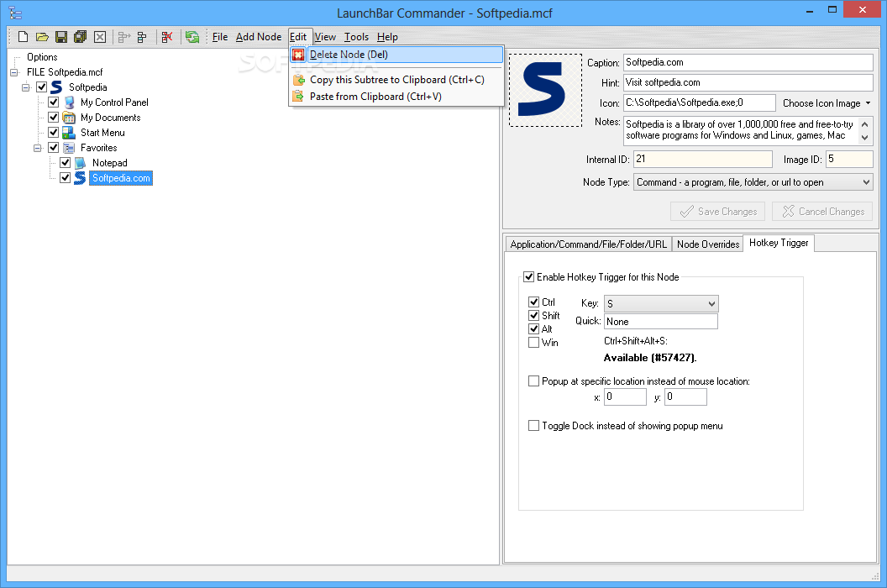Open the hotkey Key dropdown
Image resolution: width=887 pixels, height=588 pixels.
(661, 304)
